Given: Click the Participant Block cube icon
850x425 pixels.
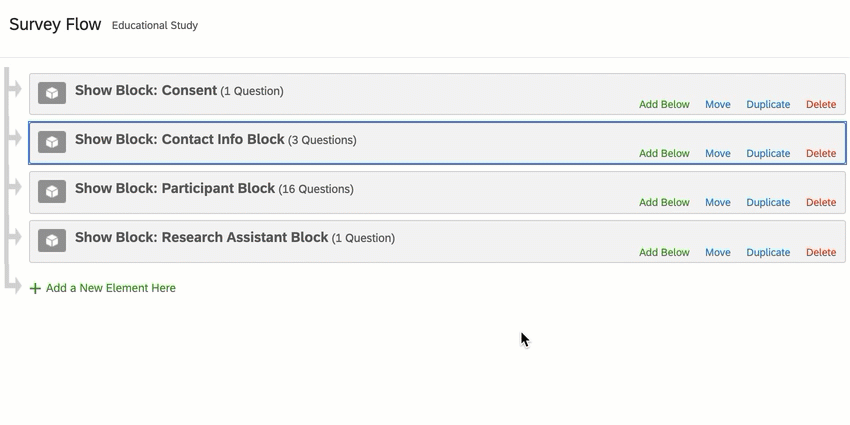Looking at the screenshot, I should (x=52, y=191).
